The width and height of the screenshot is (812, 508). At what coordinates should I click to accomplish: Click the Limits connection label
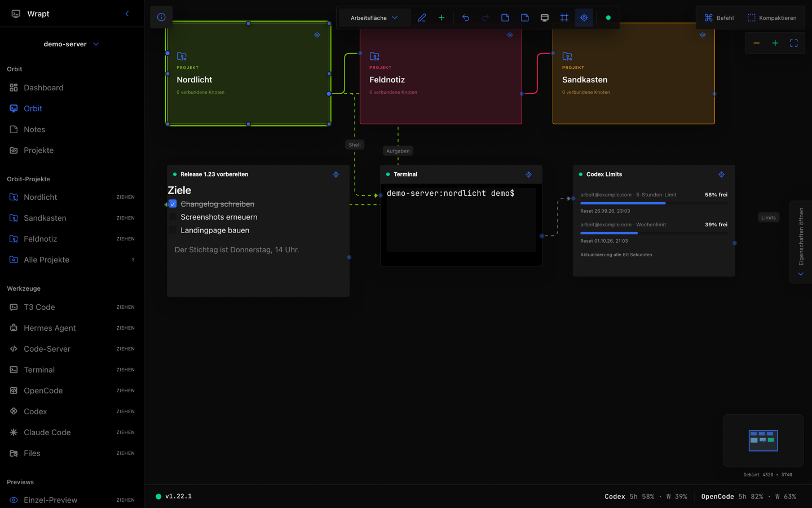coord(769,217)
